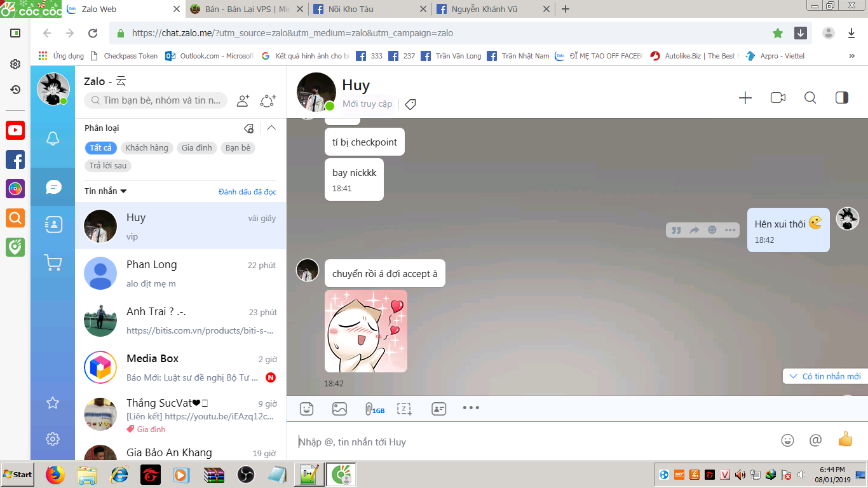Viewport: 868px width, 488px height.
Task: Open Facebook from Cốc Cốc sidebar
Action: coord(15,159)
